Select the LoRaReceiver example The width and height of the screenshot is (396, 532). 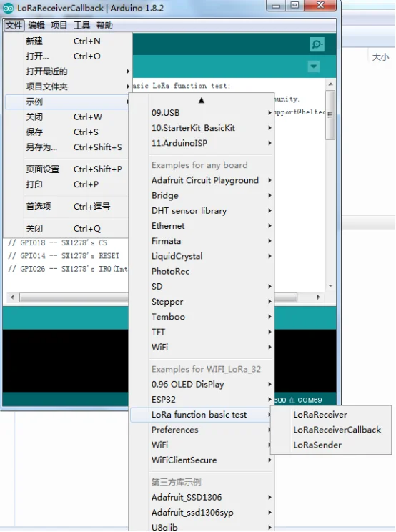(331, 415)
